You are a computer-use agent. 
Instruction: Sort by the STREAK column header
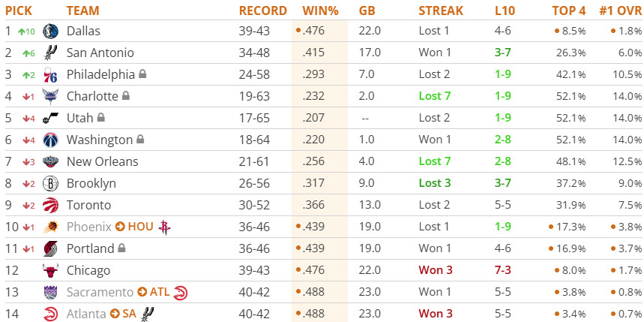click(x=441, y=11)
